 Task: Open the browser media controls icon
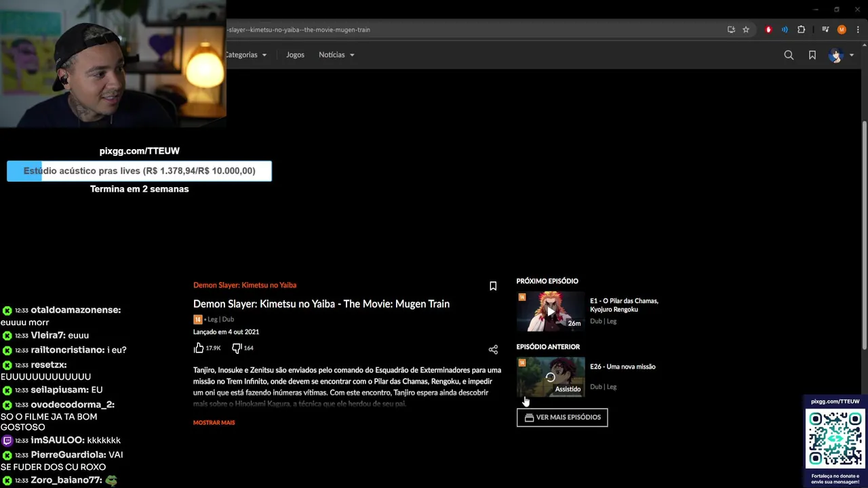click(x=825, y=30)
